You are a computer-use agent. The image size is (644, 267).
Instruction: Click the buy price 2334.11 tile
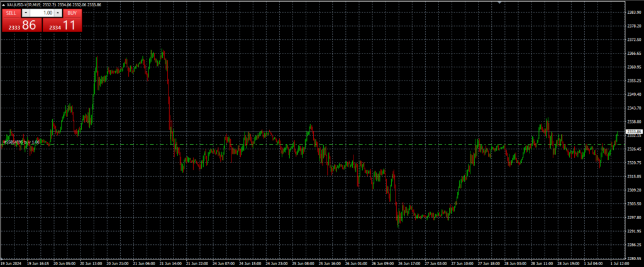[x=62, y=25]
